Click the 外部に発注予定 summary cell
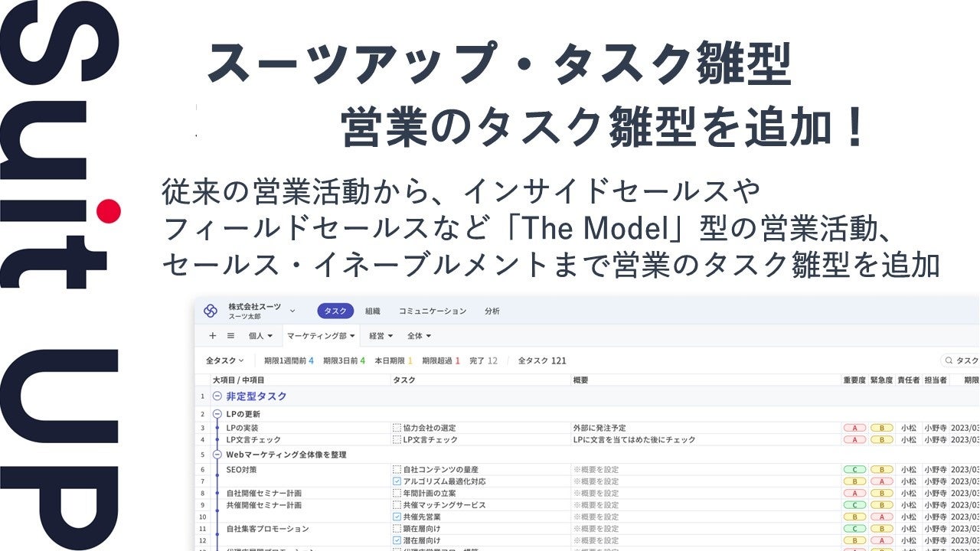This screenshot has height=551, width=980. click(x=599, y=428)
